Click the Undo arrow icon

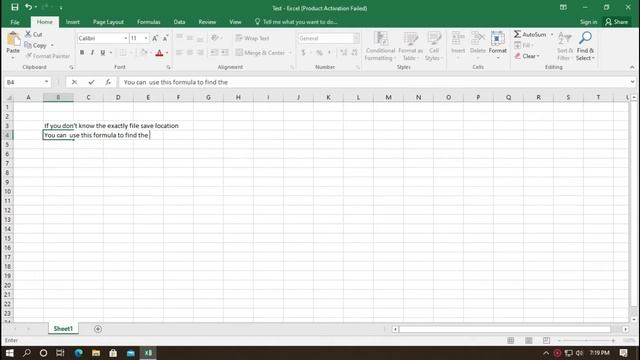coord(28,7)
